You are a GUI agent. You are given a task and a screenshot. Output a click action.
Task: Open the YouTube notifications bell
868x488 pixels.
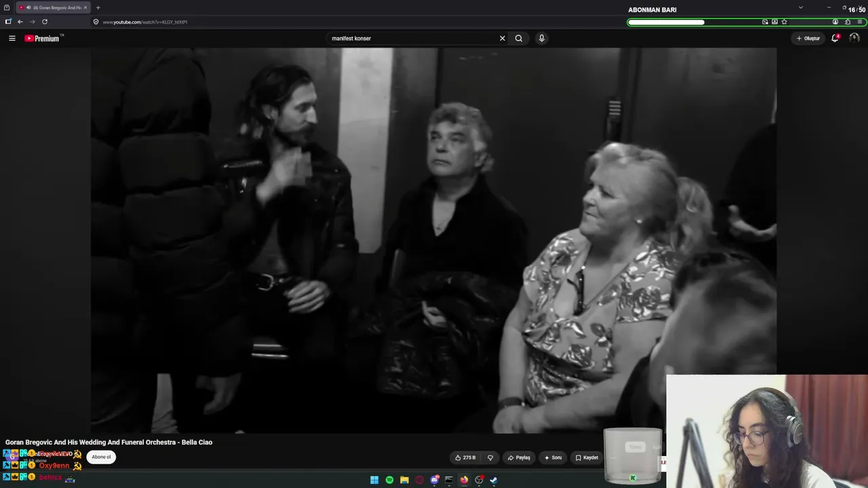tap(835, 39)
